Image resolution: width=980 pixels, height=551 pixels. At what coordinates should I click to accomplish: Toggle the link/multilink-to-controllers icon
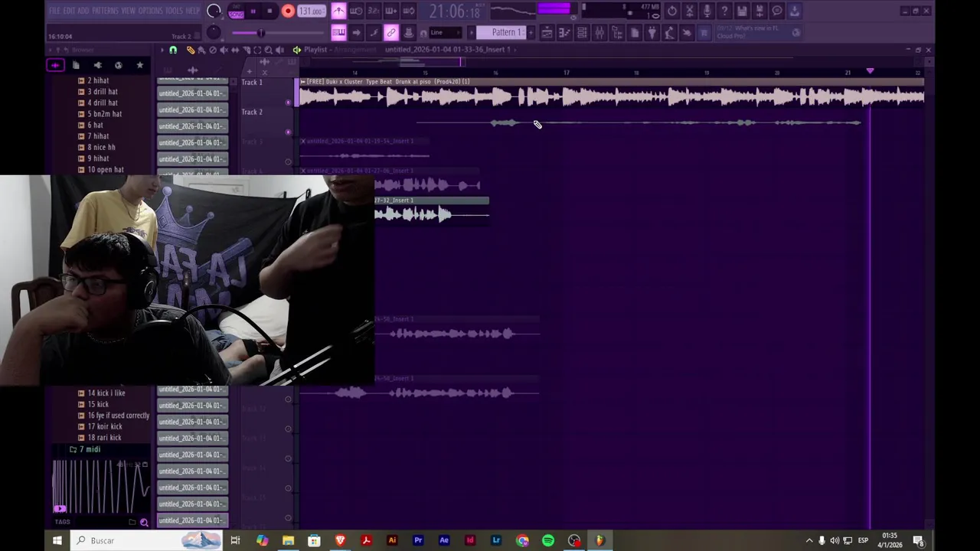[x=391, y=32]
